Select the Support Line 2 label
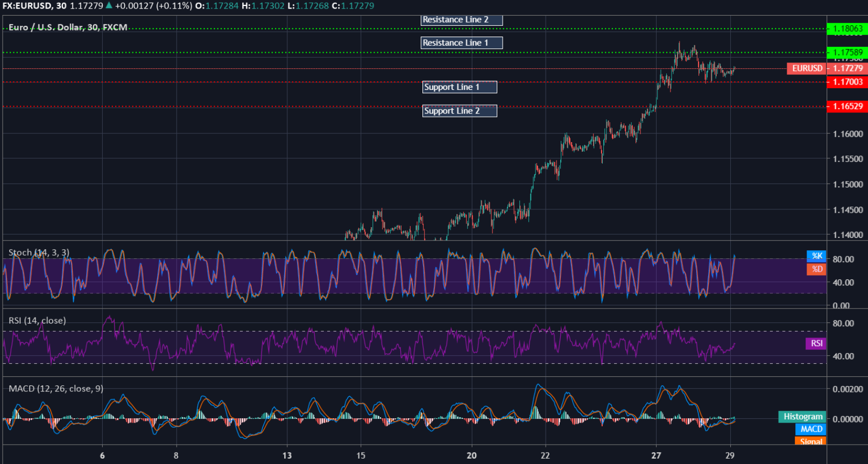This screenshot has width=868, height=464. click(x=460, y=111)
